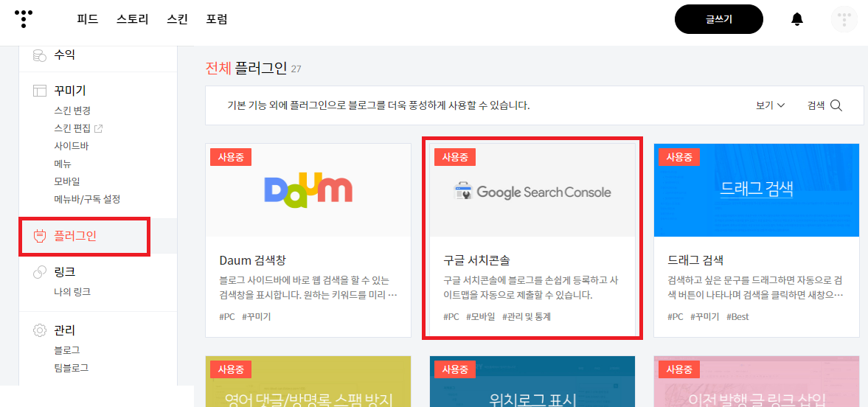Click the 검색 text label
The image size is (868, 407).
coord(816,105)
